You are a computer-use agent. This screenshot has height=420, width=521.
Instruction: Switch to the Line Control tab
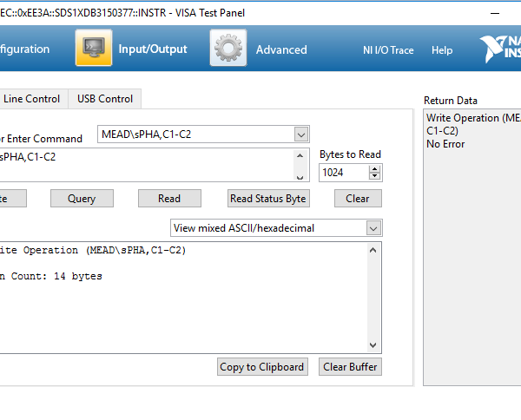[32, 99]
